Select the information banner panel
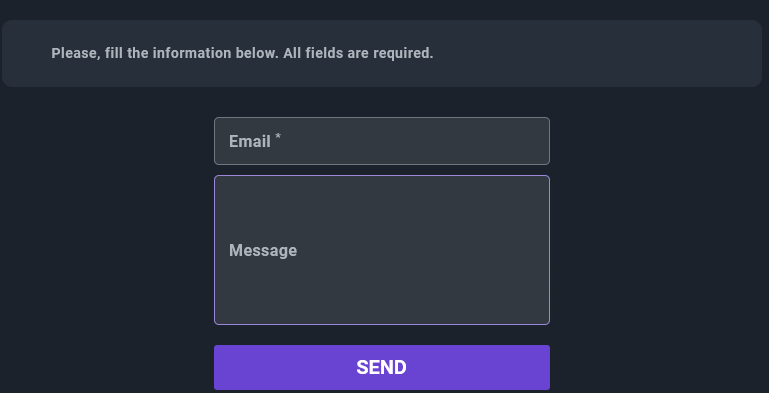769x393 pixels. (x=382, y=53)
